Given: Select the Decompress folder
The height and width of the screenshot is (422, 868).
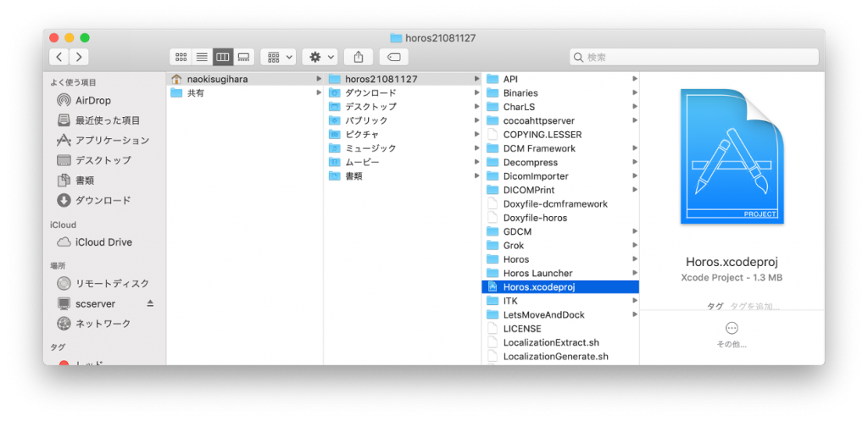Looking at the screenshot, I should (x=561, y=163).
